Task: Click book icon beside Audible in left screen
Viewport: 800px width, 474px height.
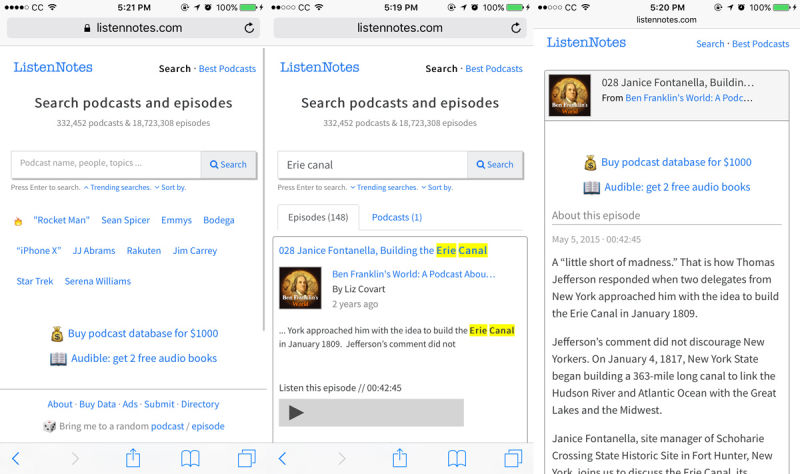Action: [x=58, y=359]
